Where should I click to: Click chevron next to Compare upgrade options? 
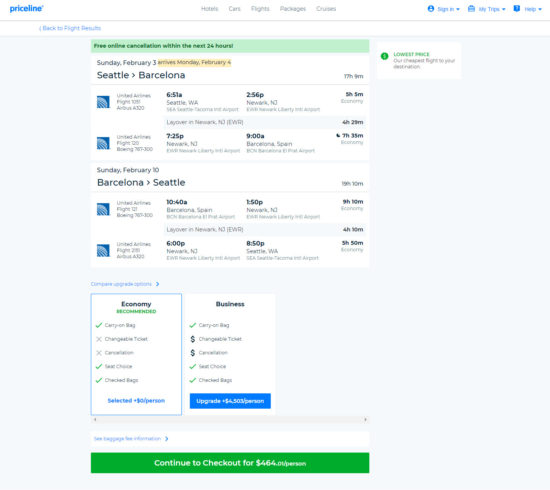tap(157, 284)
